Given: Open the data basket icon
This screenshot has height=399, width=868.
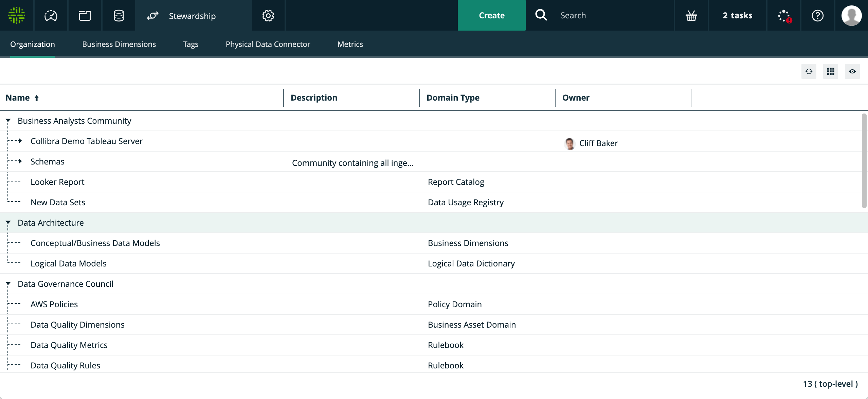Looking at the screenshot, I should tap(691, 15).
